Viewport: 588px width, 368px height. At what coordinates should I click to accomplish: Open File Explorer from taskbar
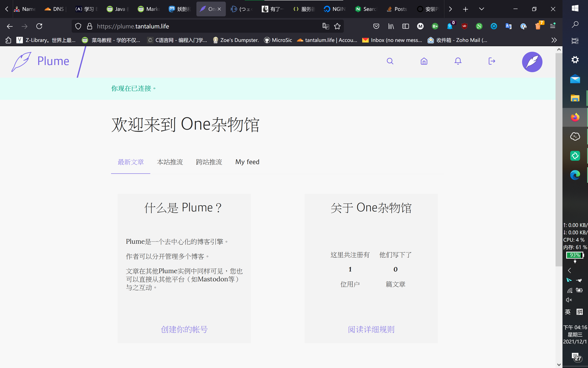(x=575, y=98)
